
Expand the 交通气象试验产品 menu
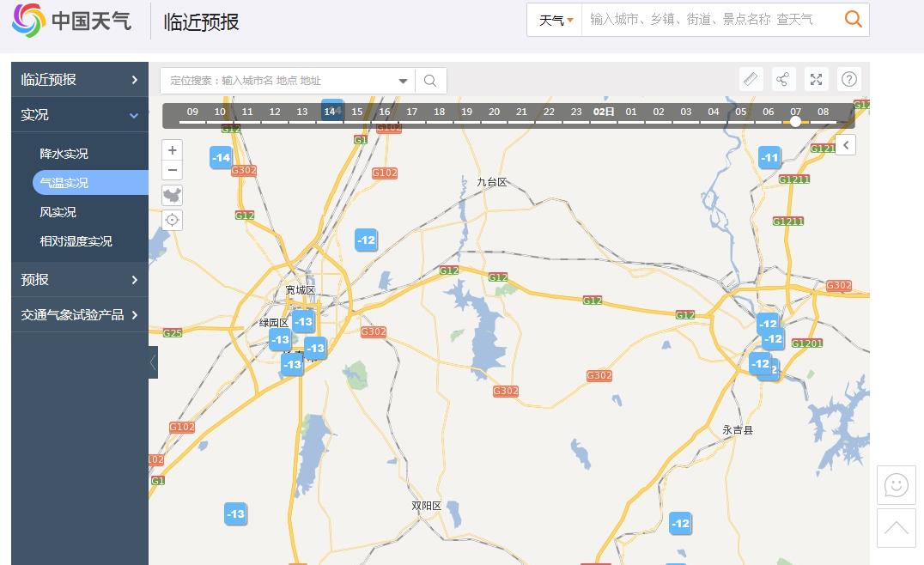[80, 314]
